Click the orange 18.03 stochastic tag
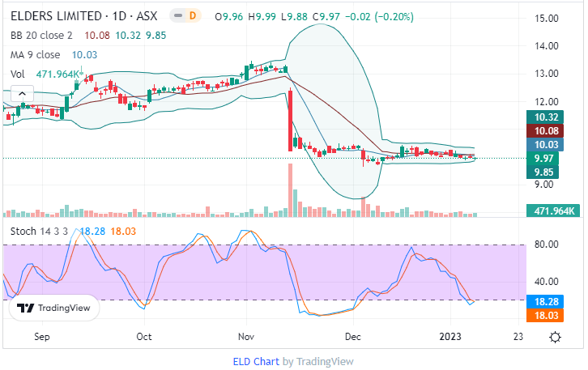Viewport: 588px width, 370px height. (x=541, y=314)
